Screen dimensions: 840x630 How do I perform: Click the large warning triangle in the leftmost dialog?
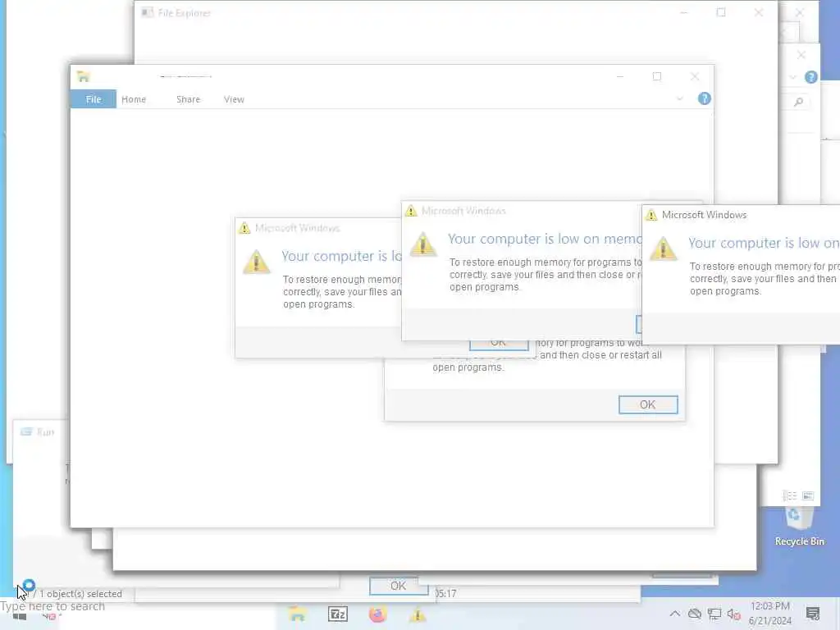tap(256, 262)
